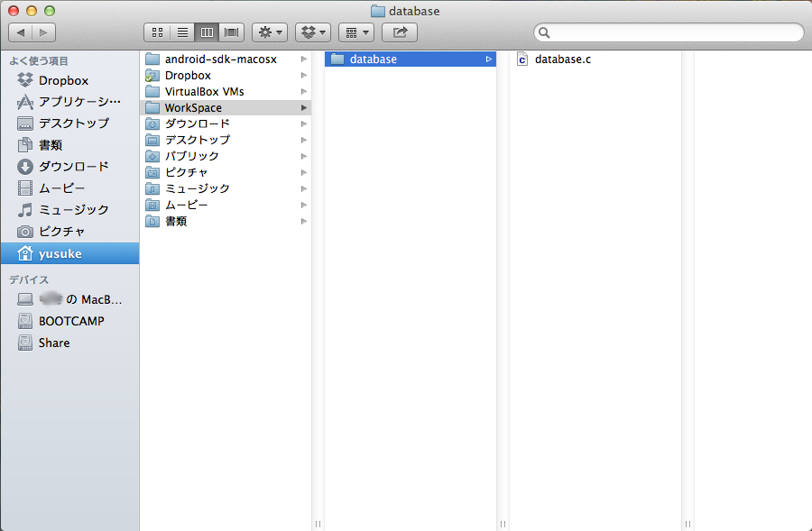Select the Share volume in sidebar
The width and height of the screenshot is (812, 531).
point(69,343)
